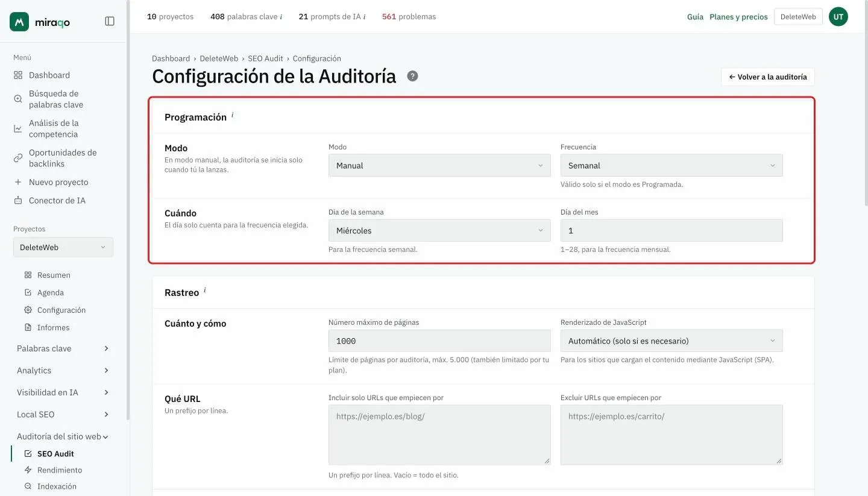The height and width of the screenshot is (496, 868).
Task: Show the info tooltip next to Programación
Action: (233, 115)
